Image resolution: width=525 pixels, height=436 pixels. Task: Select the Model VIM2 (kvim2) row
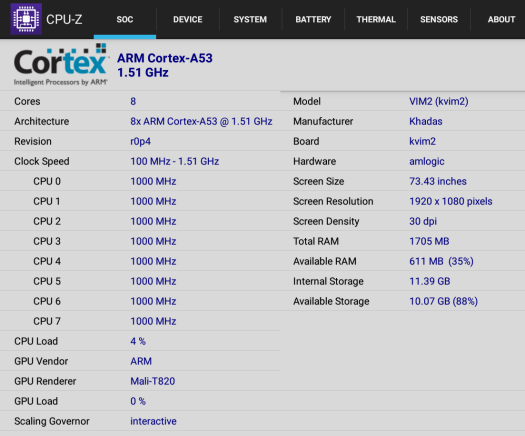coord(402,101)
